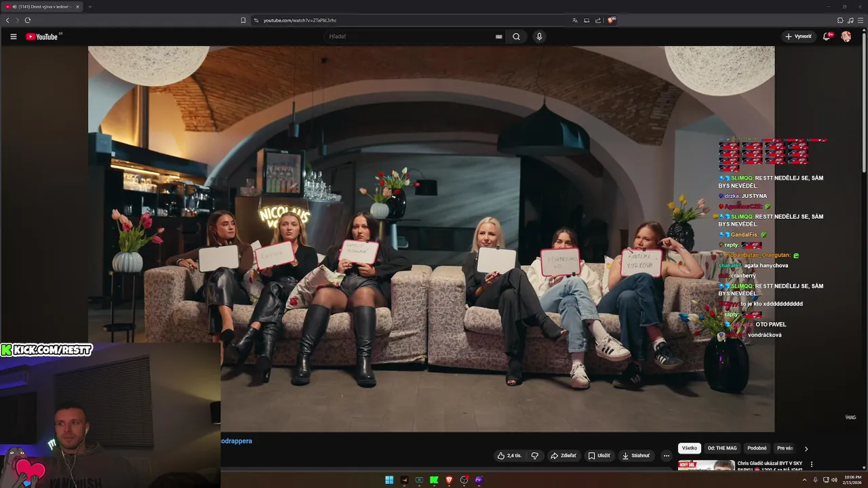Click chat message 'vondráčková'

click(764, 335)
